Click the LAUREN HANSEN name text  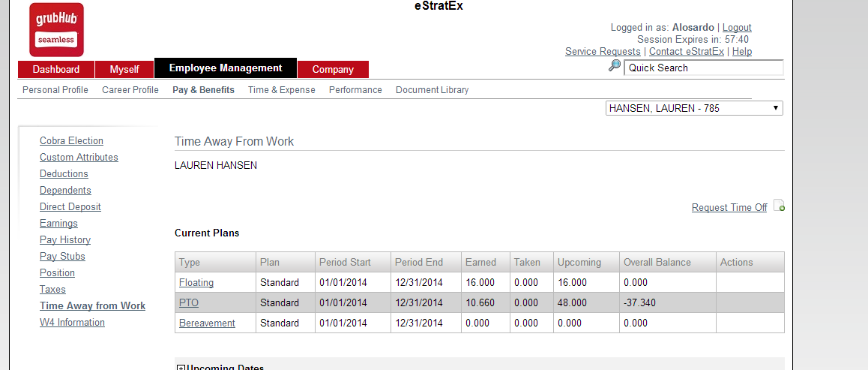click(x=216, y=166)
